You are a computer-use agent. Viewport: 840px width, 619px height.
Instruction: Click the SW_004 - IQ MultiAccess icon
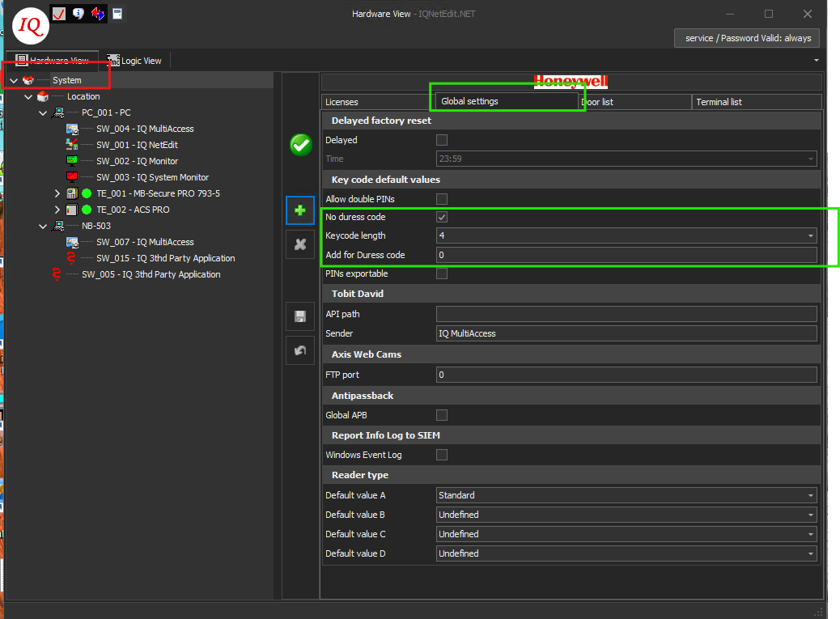[72, 129]
